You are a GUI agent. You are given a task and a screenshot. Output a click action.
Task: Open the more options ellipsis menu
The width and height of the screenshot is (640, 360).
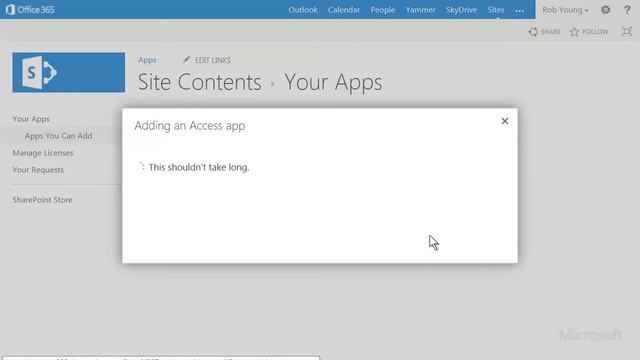(x=519, y=11)
